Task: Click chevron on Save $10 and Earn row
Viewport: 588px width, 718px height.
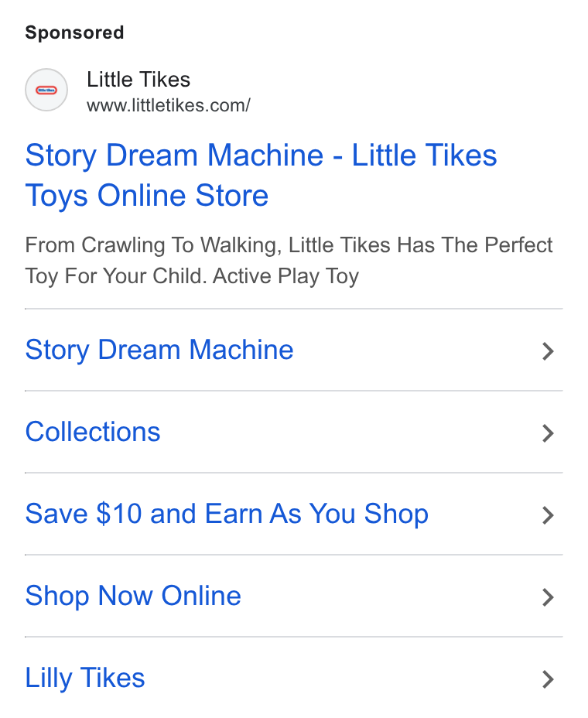Action: (548, 515)
